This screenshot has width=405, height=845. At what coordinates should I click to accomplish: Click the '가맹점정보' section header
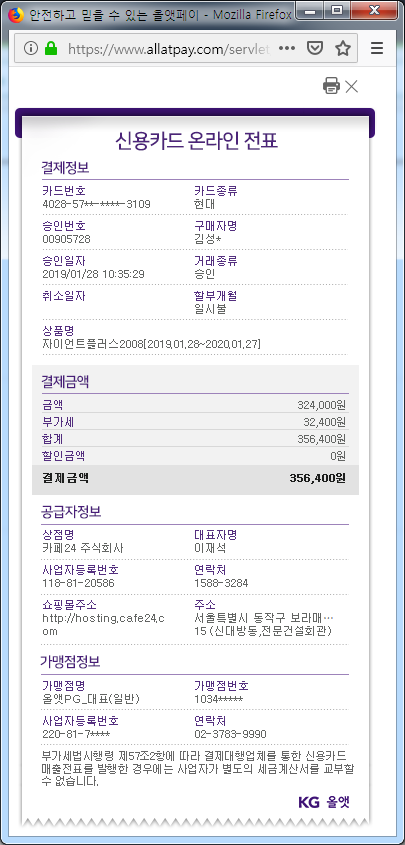tap(71, 662)
